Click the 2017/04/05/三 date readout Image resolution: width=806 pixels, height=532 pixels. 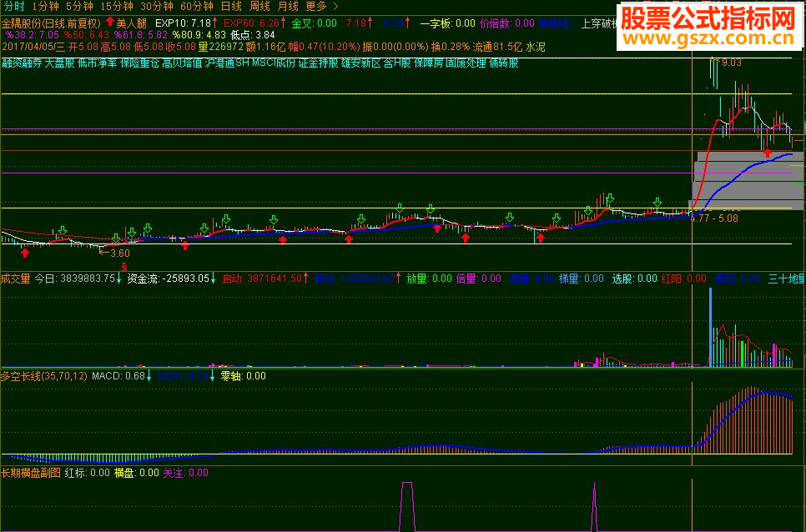pos(33,47)
